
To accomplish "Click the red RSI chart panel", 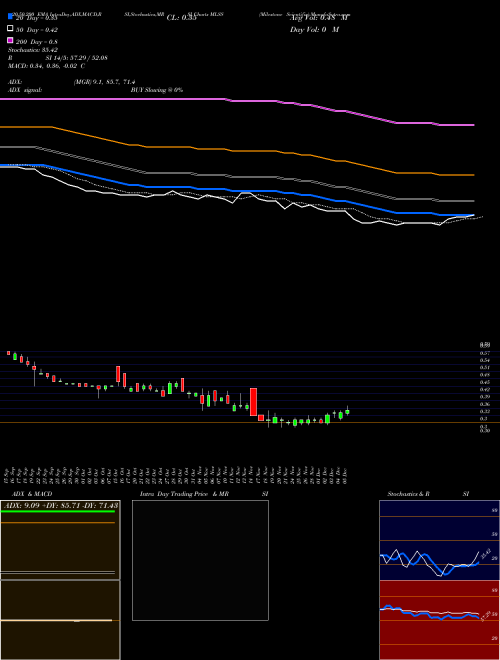I will (439, 620).
